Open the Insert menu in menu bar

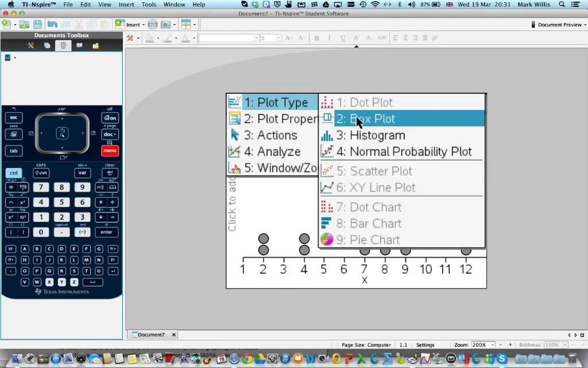pyautogui.click(x=126, y=5)
